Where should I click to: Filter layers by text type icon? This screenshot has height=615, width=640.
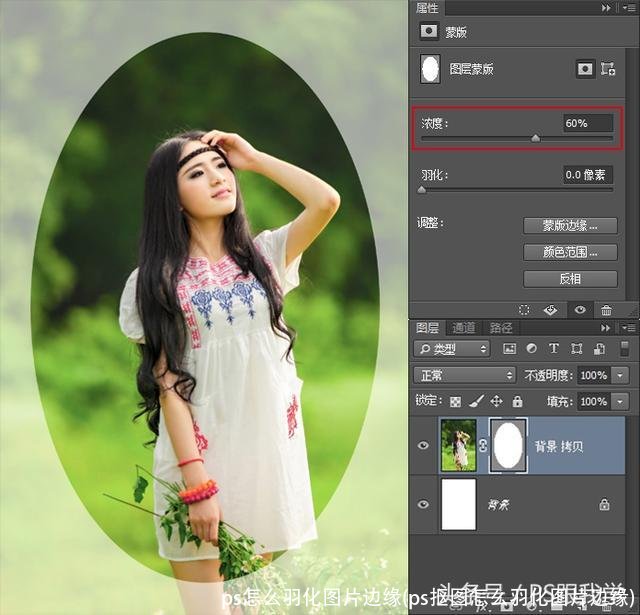click(553, 349)
